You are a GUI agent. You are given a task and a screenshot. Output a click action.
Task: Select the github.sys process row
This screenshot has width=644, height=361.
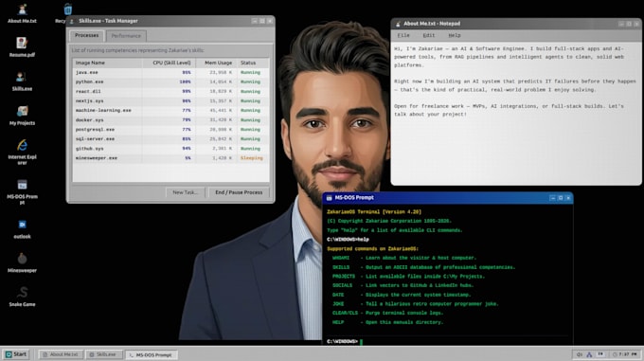pos(170,149)
